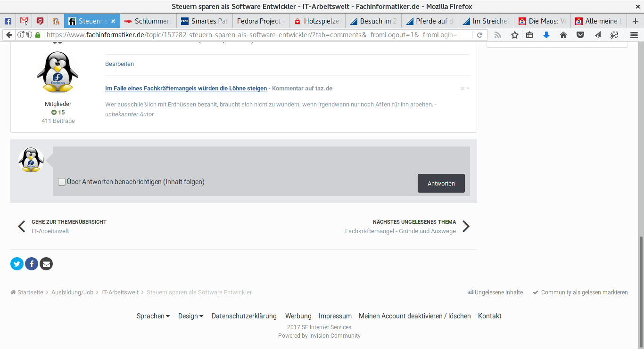Viewport: 644px width, 349px height.
Task: Click the tracking protection shield icon
Action: [29, 35]
